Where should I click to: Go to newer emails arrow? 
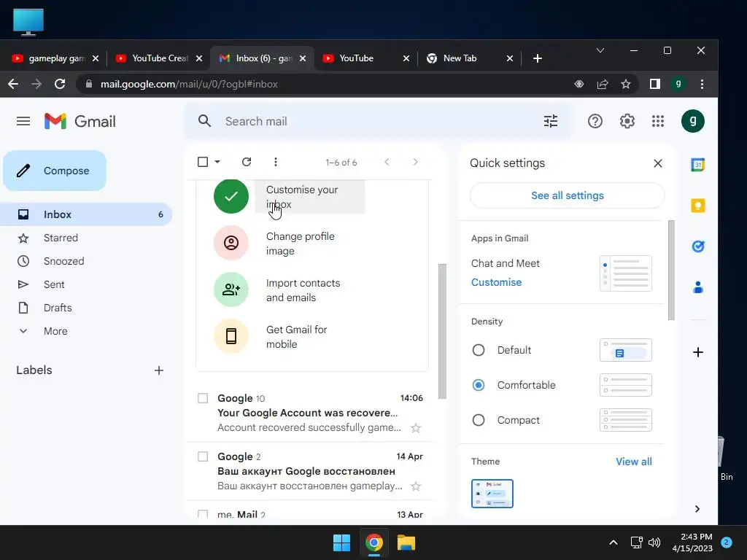tap(387, 162)
